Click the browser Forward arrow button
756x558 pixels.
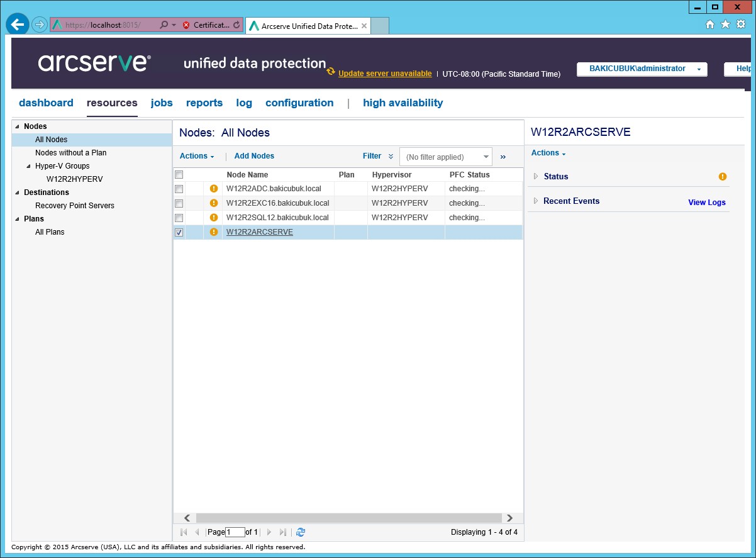(40, 25)
